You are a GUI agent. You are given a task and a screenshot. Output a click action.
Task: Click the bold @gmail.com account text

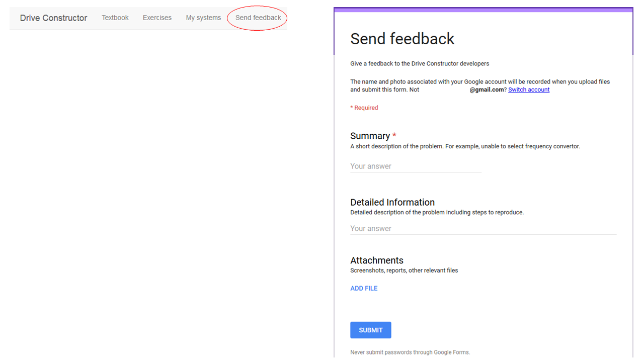point(487,89)
